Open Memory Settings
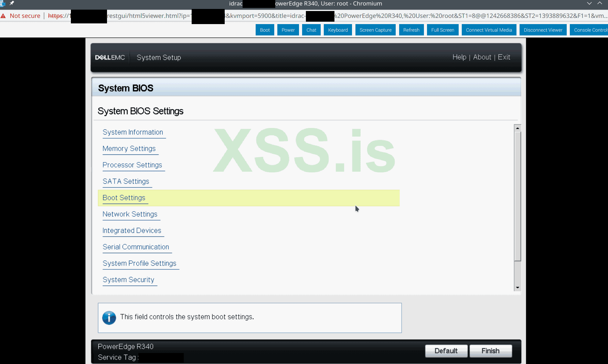This screenshot has height=364, width=608. point(129,148)
